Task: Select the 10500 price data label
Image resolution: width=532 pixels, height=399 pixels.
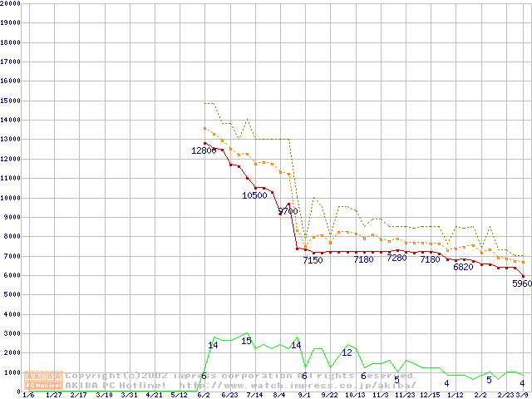Action: click(x=254, y=195)
